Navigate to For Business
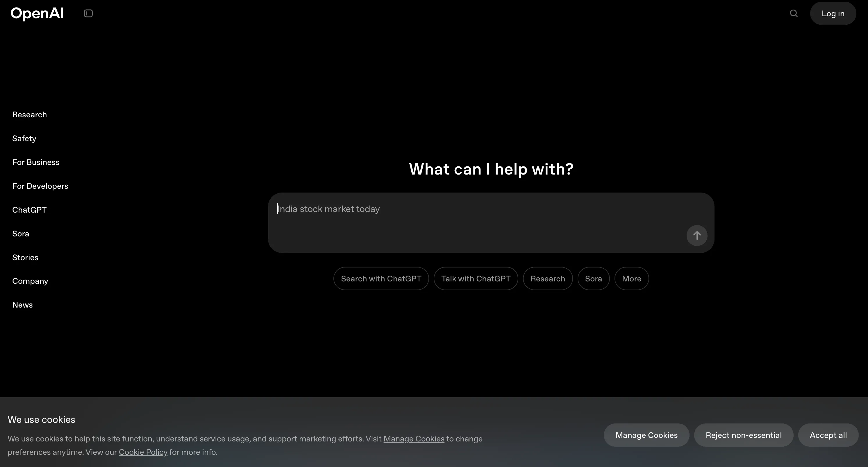This screenshot has width=868, height=467. click(x=36, y=162)
